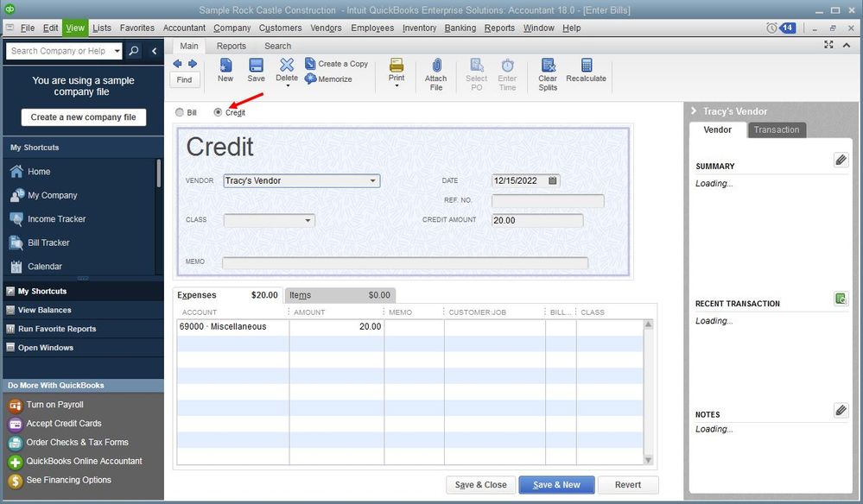Switch to the Search ribbon tab
This screenshot has width=863, height=504.
point(277,46)
